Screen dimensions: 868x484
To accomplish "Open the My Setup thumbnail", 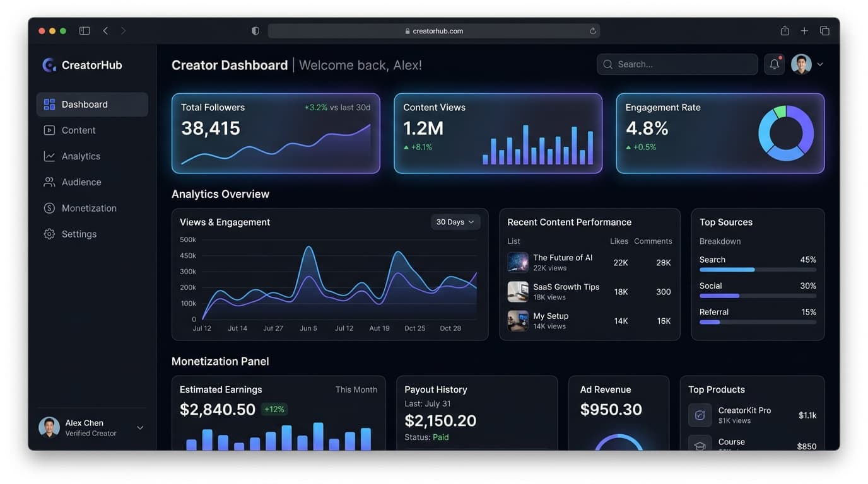I will pyautogui.click(x=518, y=321).
